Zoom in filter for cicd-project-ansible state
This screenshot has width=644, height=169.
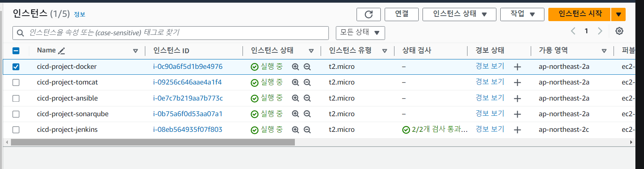(296, 98)
